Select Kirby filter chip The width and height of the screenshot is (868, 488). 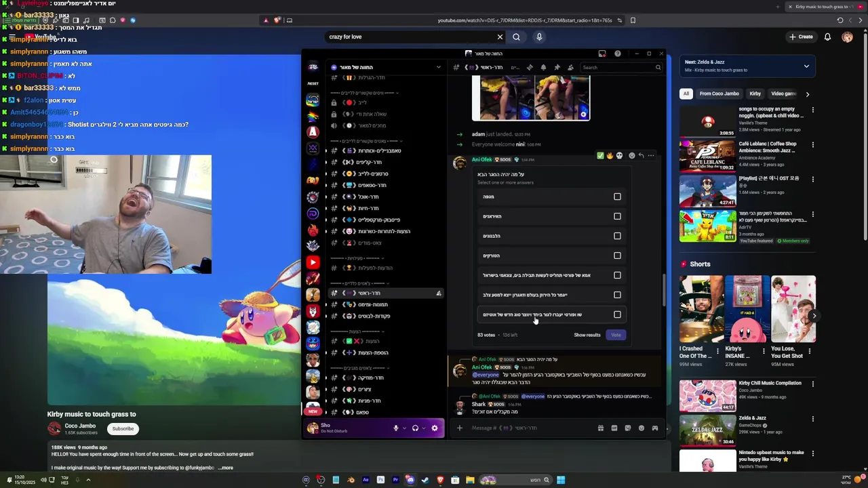tap(755, 94)
